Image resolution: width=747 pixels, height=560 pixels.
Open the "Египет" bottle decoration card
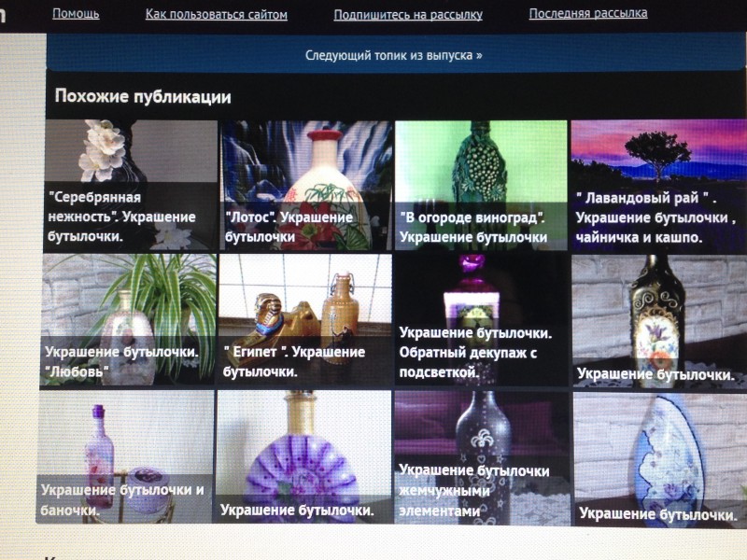pos(305,320)
